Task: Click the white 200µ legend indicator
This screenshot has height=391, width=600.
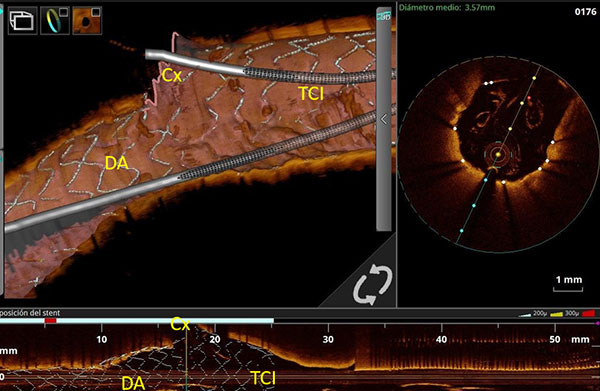Action: pyautogui.click(x=525, y=314)
